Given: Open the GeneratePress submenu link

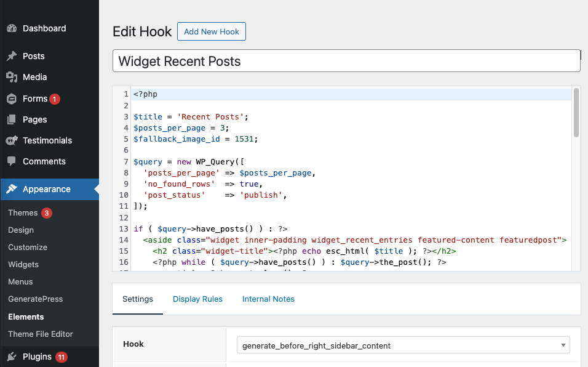Looking at the screenshot, I should click(x=36, y=299).
